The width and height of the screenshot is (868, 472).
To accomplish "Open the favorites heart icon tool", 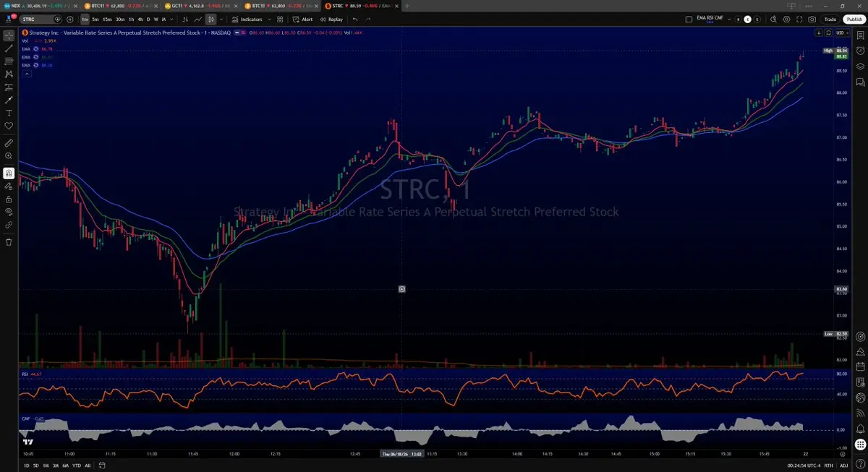I will click(9, 126).
